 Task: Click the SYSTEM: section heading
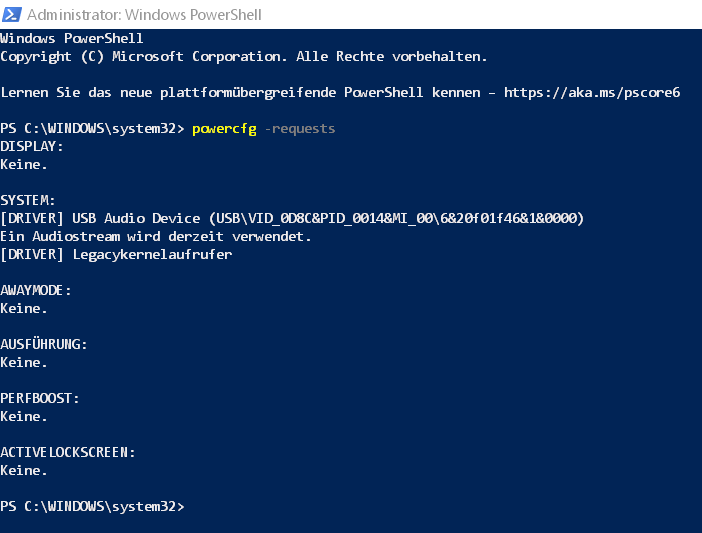[28, 201]
